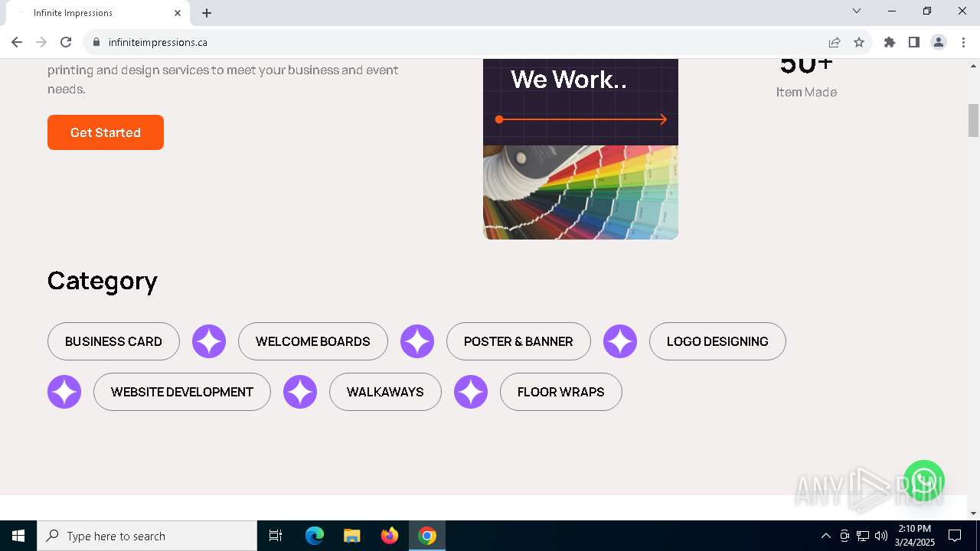Open the notification center icon
This screenshot has width=980, height=551.
tap(955, 536)
